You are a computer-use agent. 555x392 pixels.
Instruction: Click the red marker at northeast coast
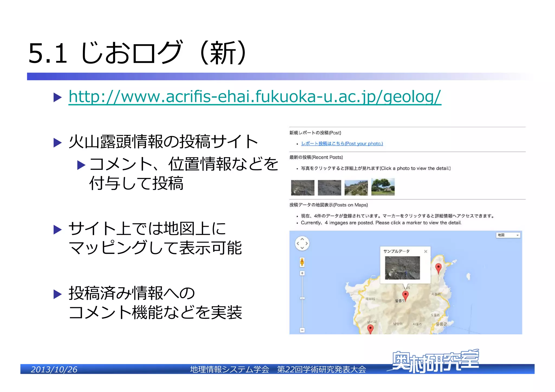click(x=438, y=268)
